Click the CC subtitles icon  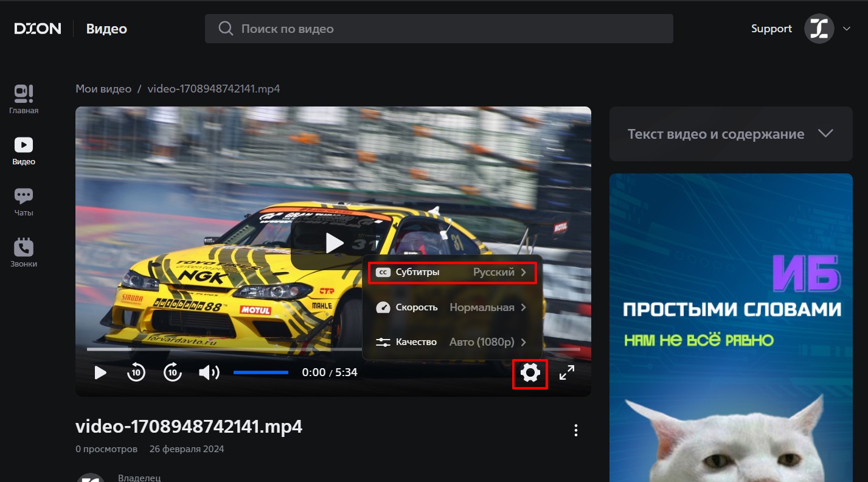coord(383,272)
